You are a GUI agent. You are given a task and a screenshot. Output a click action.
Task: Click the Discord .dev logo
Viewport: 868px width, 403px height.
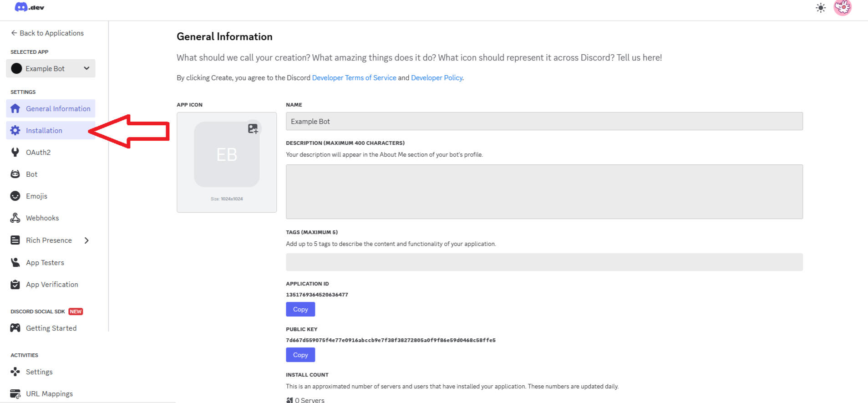click(x=29, y=7)
